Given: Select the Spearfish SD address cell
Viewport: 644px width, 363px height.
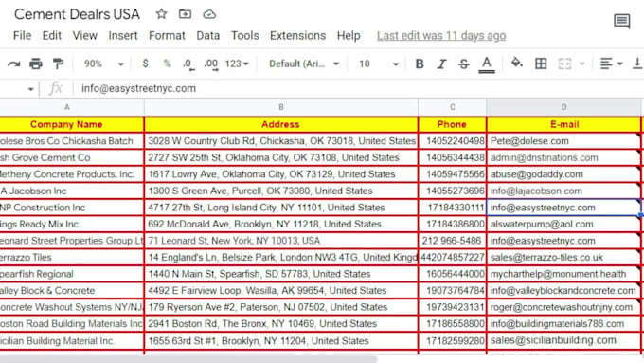Looking at the screenshot, I should [281, 274].
